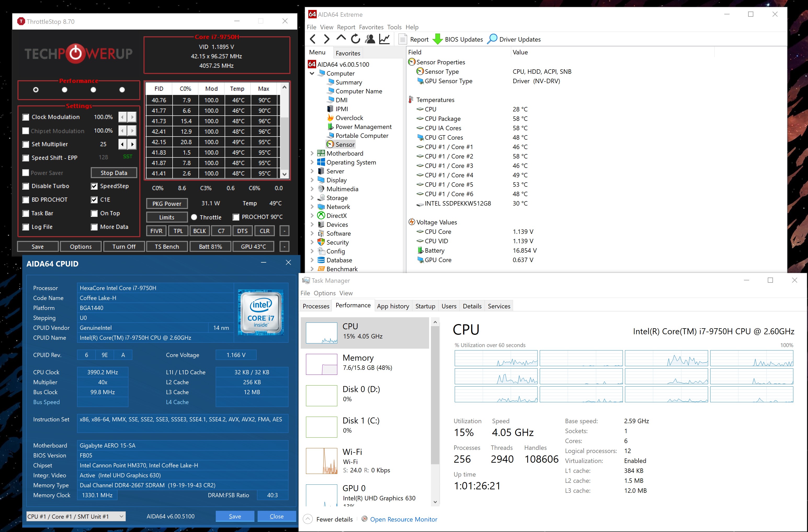Open the FIVR settings button
808x532 pixels.
tap(156, 231)
